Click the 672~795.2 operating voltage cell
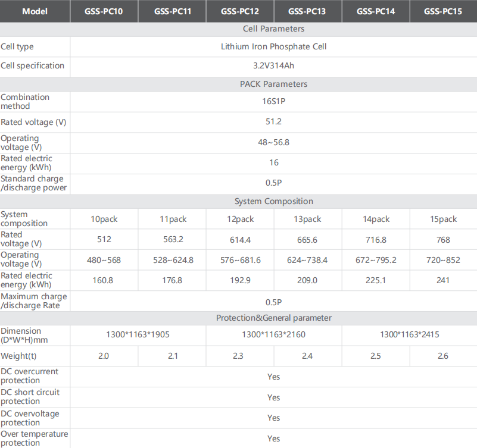Viewport: 477px width, 448px height. [376, 260]
